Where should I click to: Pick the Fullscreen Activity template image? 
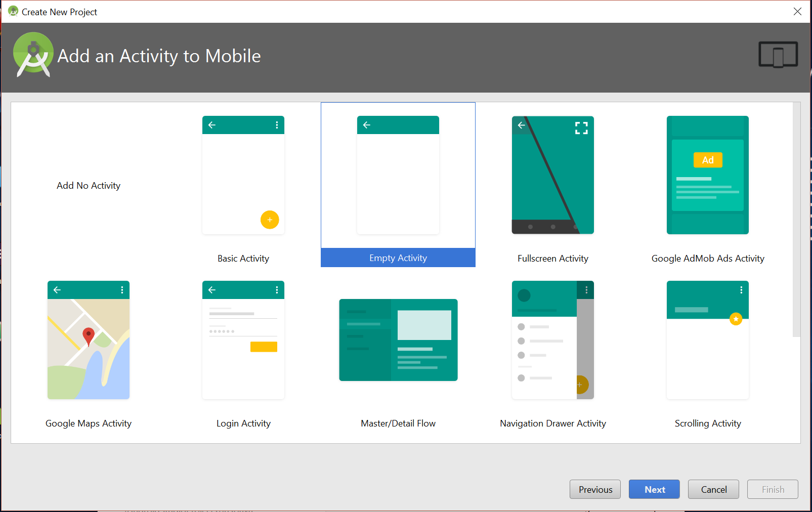click(553, 175)
